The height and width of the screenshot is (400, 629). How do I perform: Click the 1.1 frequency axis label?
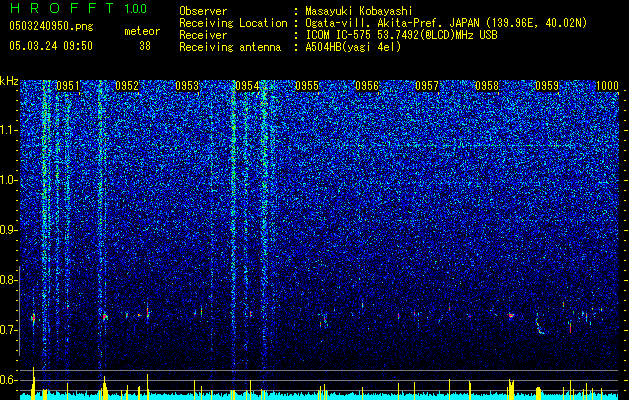tap(9, 131)
